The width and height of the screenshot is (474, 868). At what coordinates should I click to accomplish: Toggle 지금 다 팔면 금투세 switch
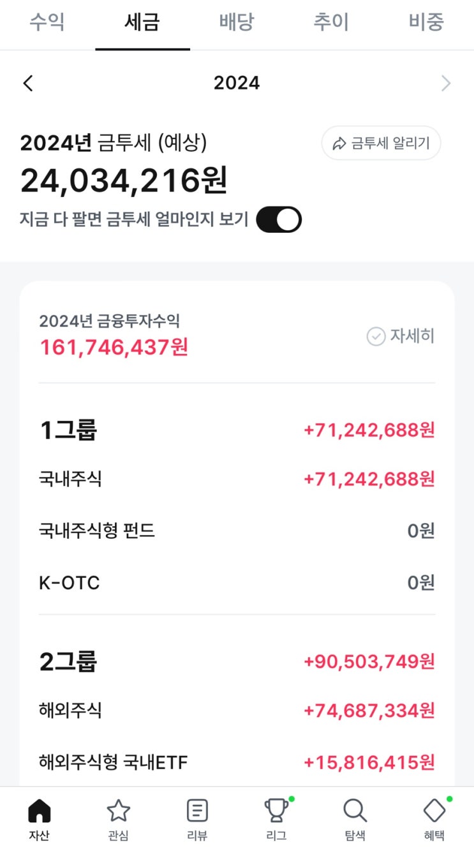tap(279, 219)
